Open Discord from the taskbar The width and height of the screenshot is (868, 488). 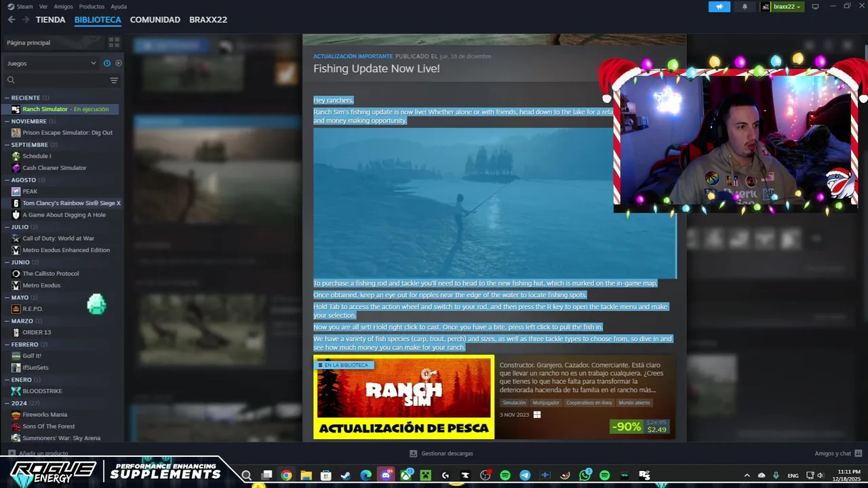pyautogui.click(x=386, y=475)
